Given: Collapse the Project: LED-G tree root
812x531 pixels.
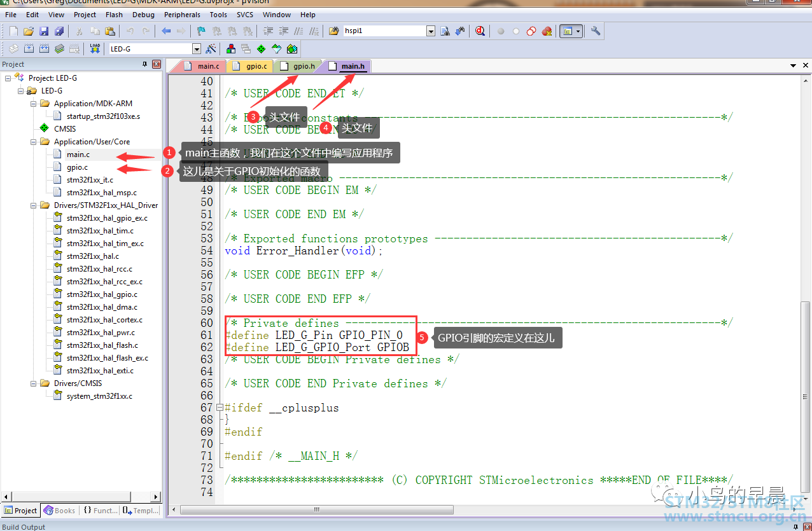Looking at the screenshot, I should (8, 78).
